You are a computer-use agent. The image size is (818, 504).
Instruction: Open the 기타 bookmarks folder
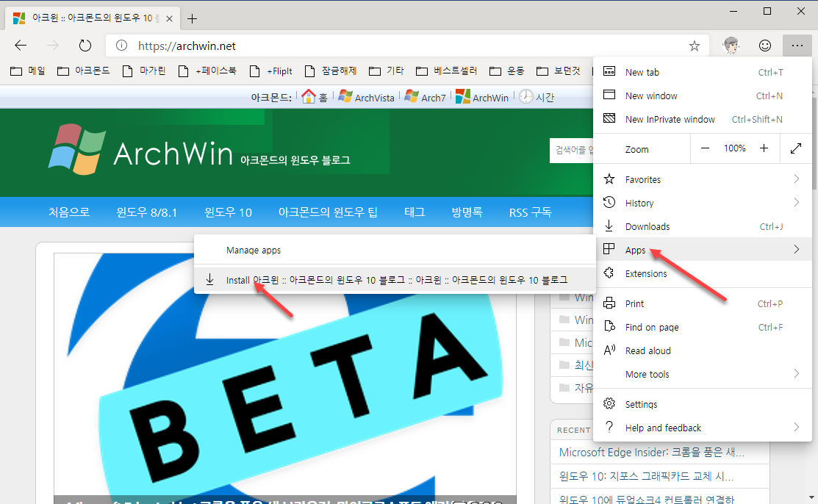click(387, 71)
